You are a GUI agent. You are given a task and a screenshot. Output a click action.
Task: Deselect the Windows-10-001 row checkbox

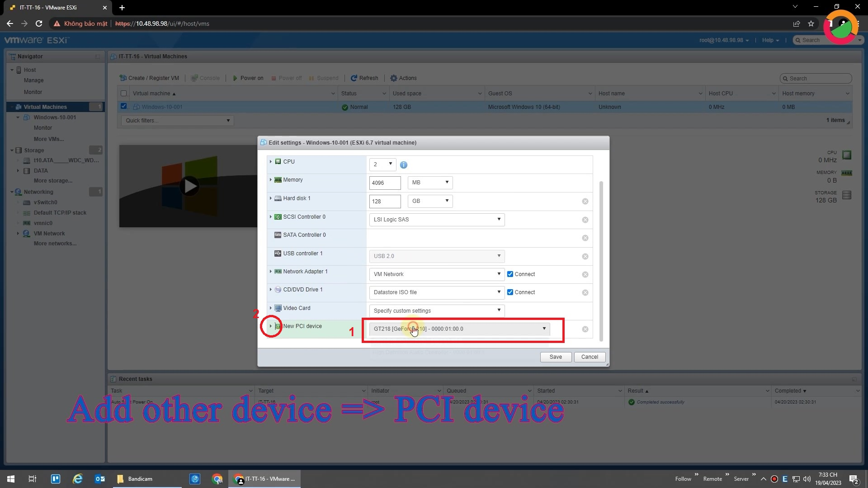tap(124, 106)
